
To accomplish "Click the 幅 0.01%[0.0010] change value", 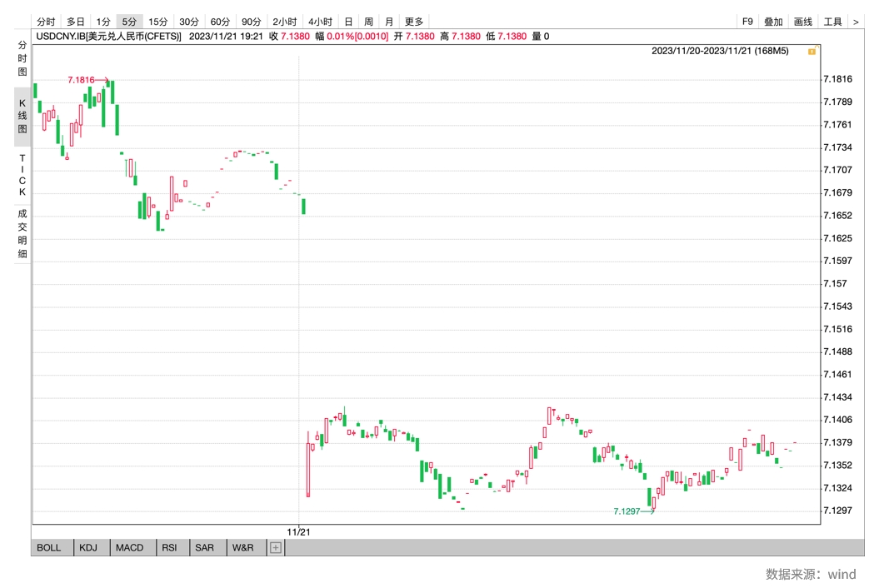I will click(x=352, y=37).
